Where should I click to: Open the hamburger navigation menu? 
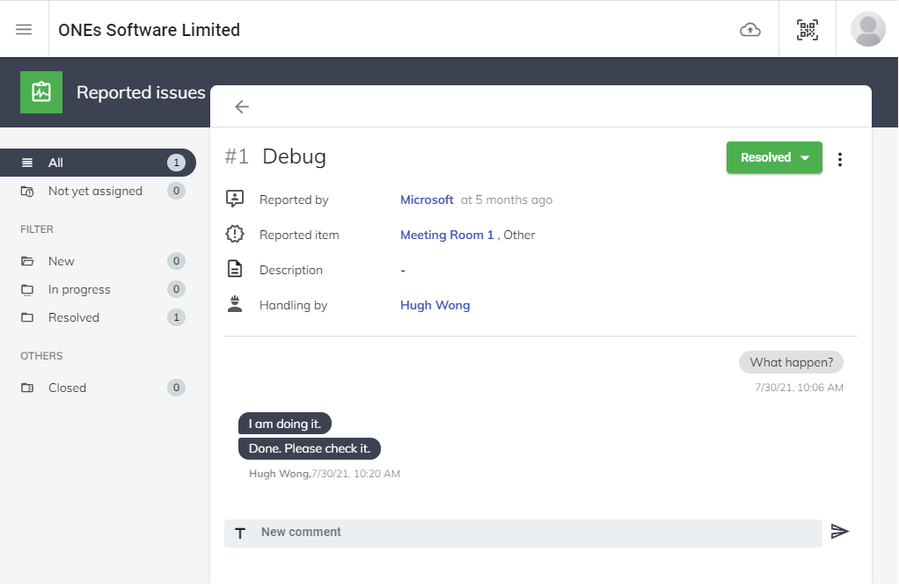click(x=24, y=29)
